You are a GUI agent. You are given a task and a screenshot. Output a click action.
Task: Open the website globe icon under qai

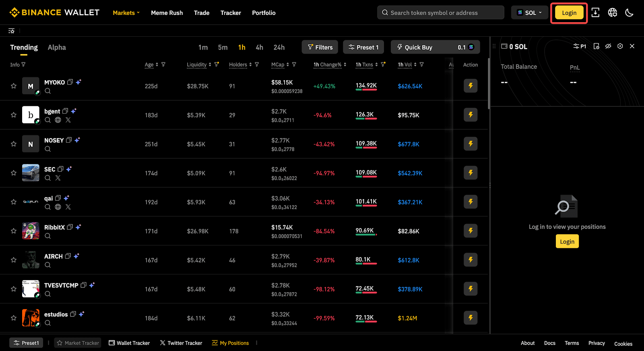[58, 207]
